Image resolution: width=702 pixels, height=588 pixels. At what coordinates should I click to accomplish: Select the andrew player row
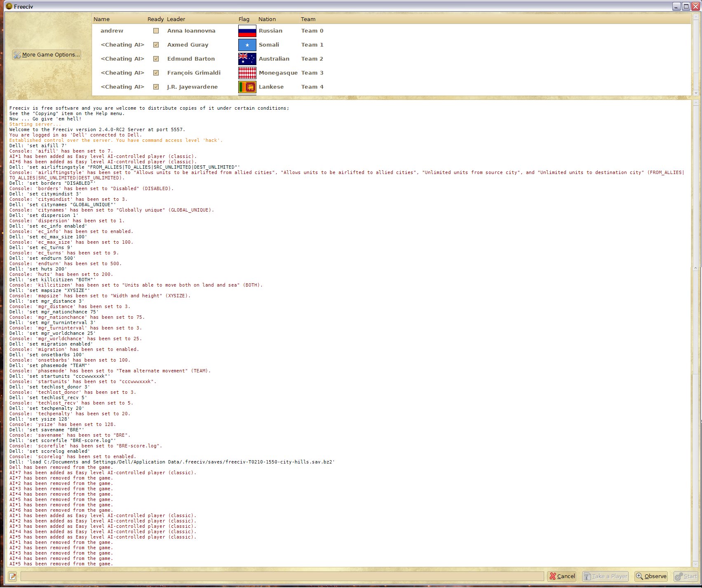pyautogui.click(x=112, y=31)
